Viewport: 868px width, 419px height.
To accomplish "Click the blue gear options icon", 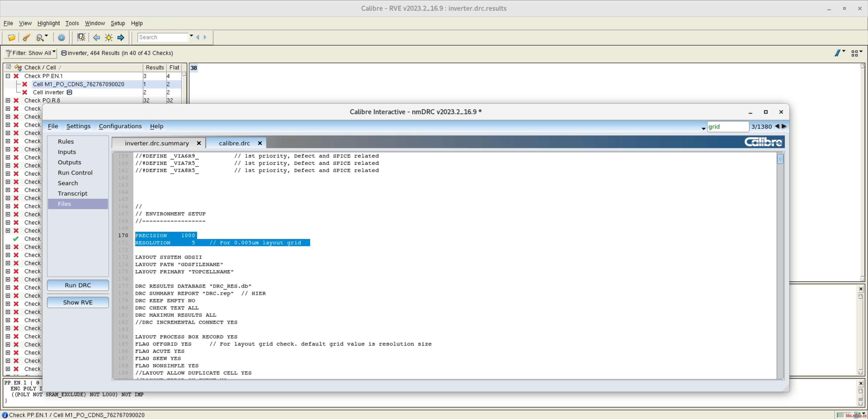I will pos(61,37).
